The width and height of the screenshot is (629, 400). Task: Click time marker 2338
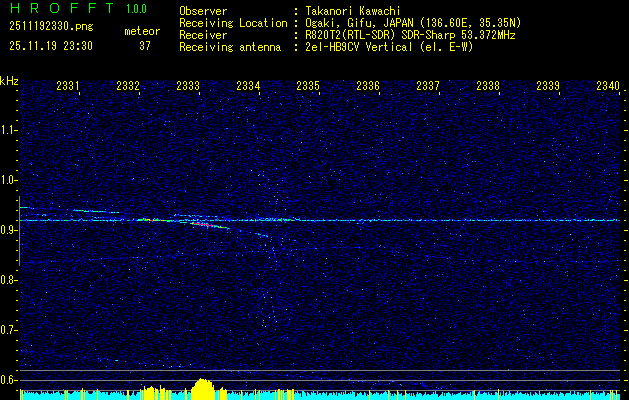[x=488, y=85]
